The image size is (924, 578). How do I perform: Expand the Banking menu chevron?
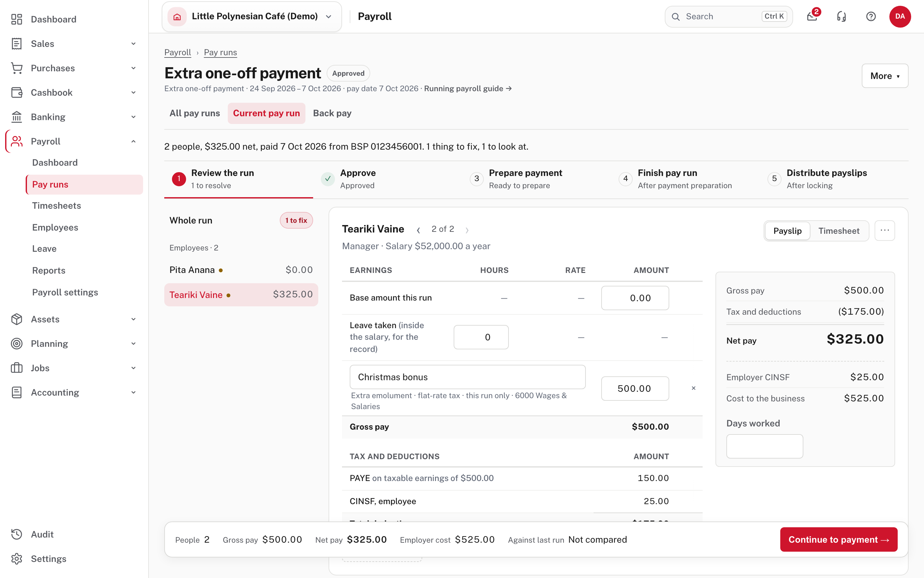pos(133,117)
